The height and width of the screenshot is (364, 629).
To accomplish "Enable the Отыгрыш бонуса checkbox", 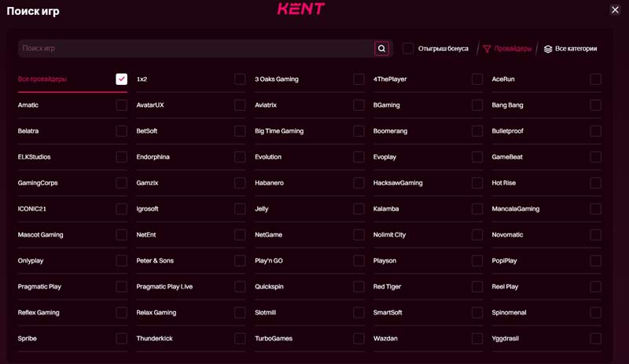I will 408,49.
